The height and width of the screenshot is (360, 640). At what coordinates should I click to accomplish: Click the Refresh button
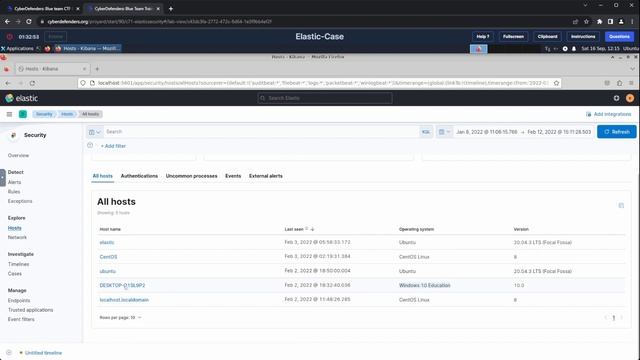616,132
